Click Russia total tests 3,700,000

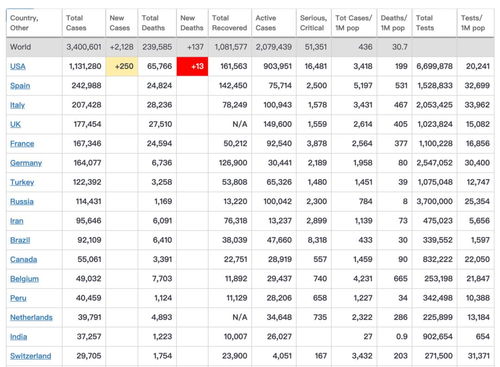(434, 202)
